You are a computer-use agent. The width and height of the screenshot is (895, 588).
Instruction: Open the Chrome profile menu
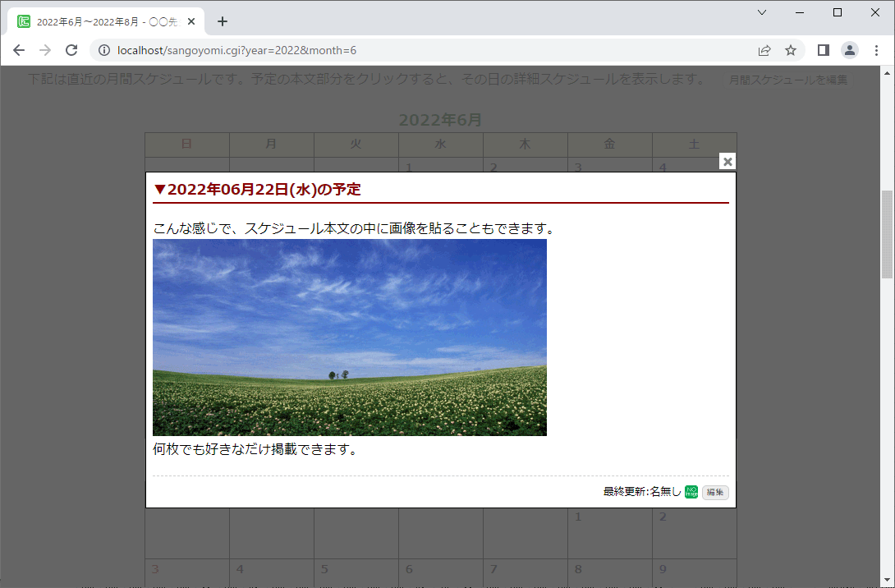[850, 50]
